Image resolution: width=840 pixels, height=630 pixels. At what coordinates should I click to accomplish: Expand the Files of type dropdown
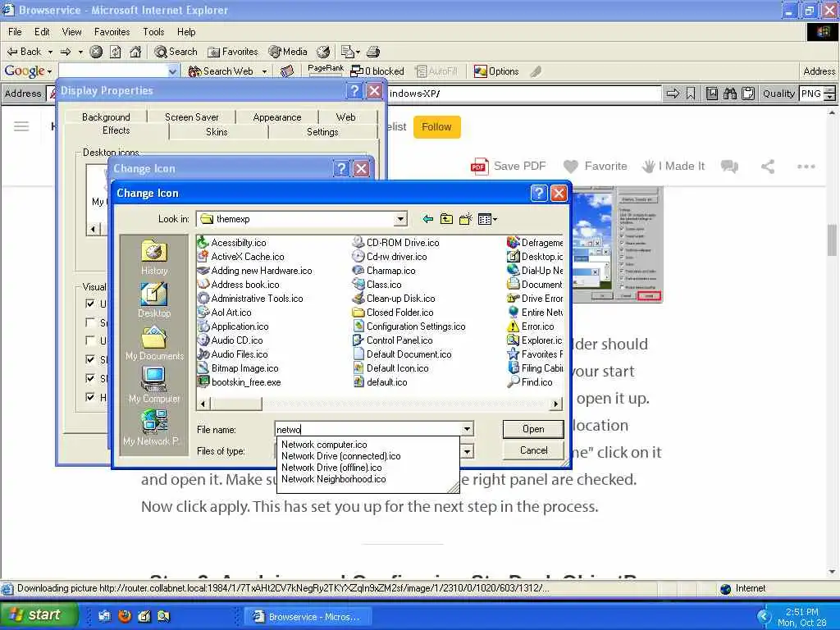pos(467,452)
